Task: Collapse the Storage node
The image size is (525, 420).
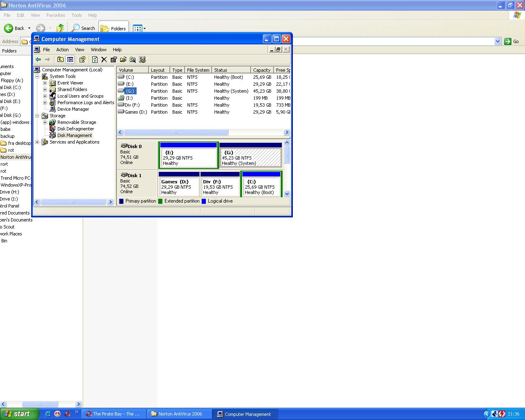Action: tap(37, 116)
